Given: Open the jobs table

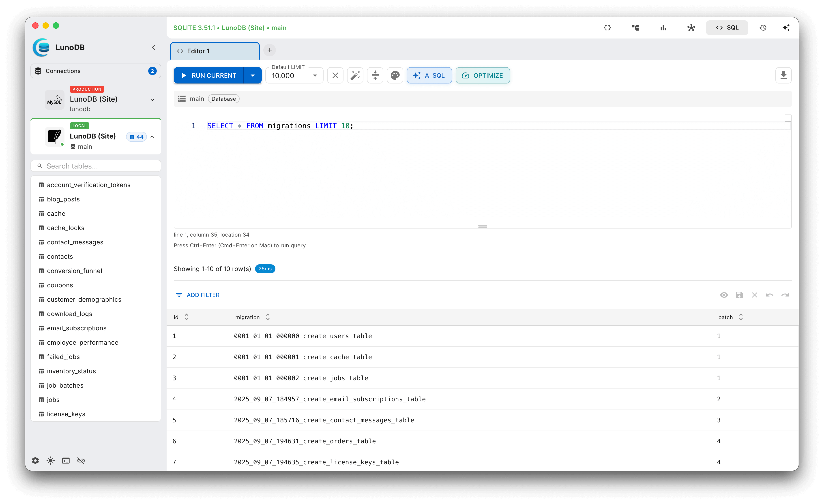Looking at the screenshot, I should 96,400.
